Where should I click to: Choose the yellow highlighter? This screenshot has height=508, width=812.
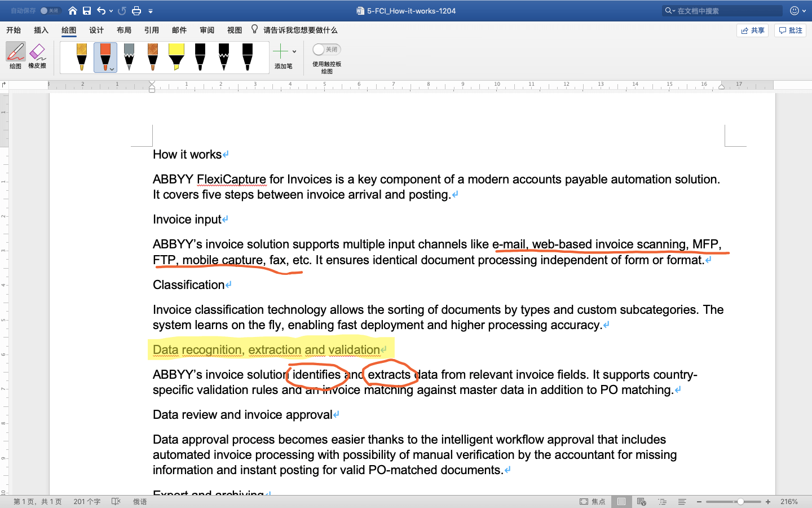tap(176, 57)
